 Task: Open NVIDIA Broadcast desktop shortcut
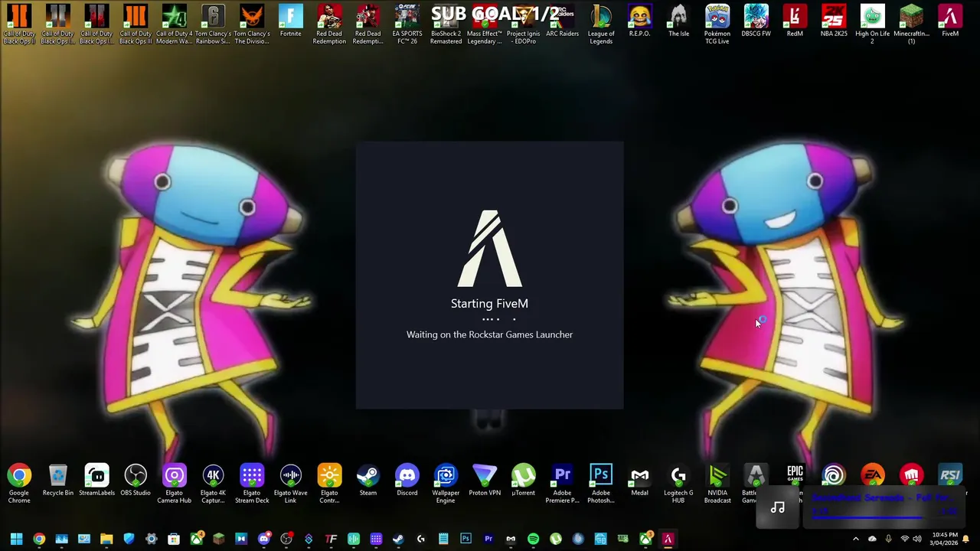coord(717,483)
